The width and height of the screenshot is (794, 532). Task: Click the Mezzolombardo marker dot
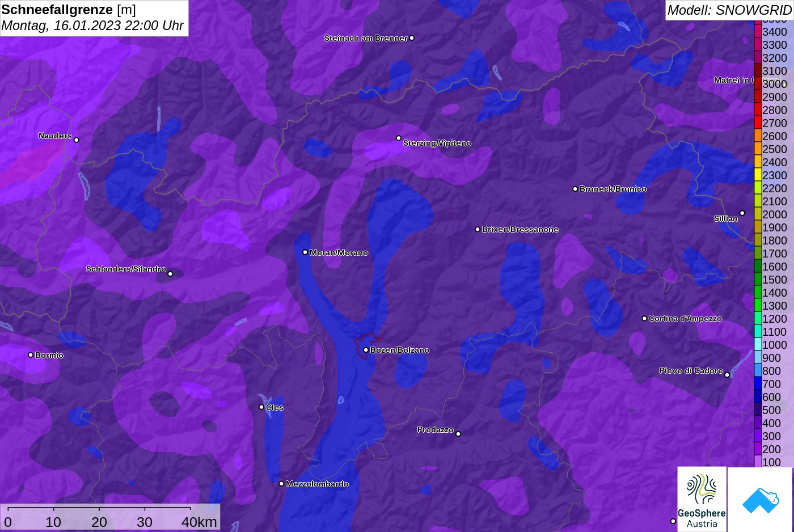[281, 484]
